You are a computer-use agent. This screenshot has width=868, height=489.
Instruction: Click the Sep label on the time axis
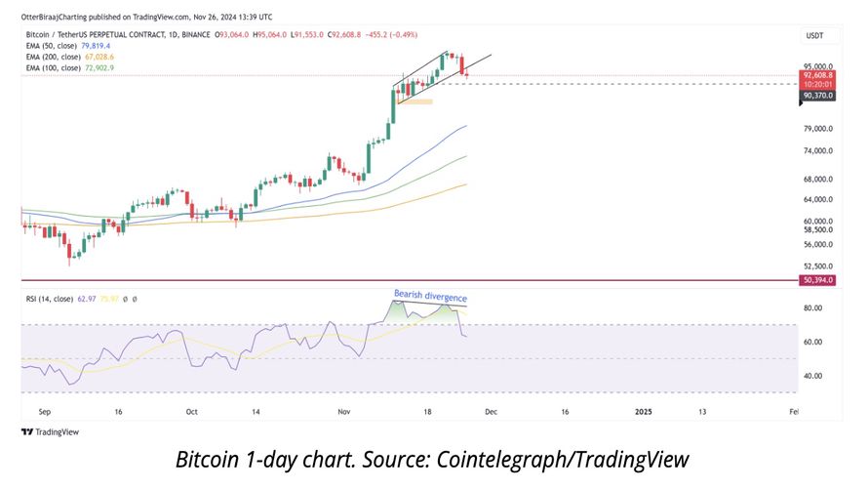[45, 412]
